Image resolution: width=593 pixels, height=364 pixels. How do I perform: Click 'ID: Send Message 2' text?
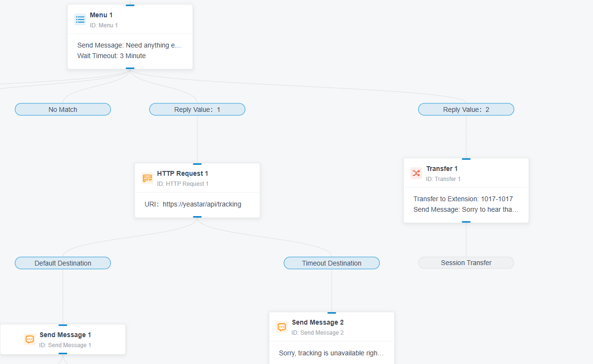point(317,333)
